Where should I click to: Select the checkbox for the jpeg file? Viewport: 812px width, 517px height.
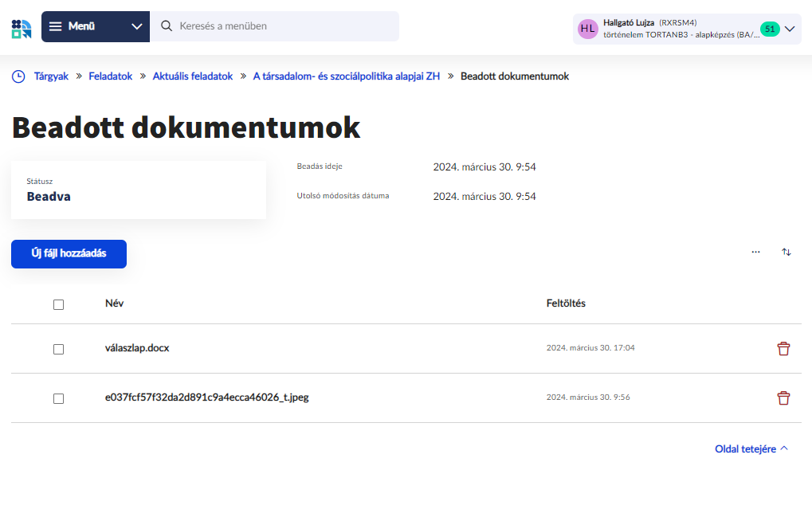(58, 398)
